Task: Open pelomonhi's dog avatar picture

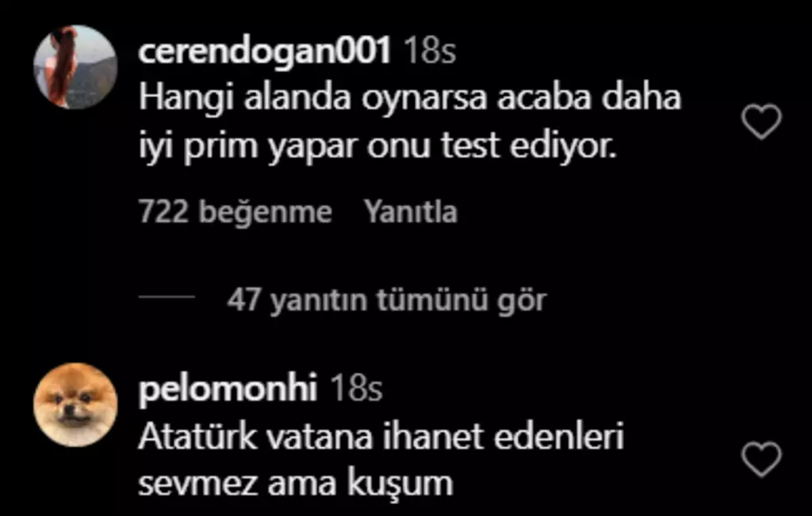Action: 75,405
